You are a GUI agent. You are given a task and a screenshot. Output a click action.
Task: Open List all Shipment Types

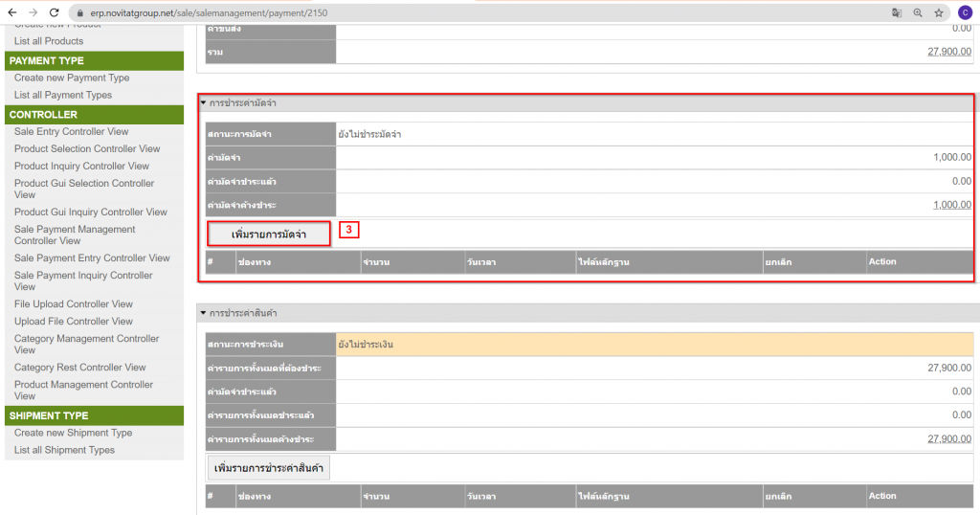click(x=64, y=450)
